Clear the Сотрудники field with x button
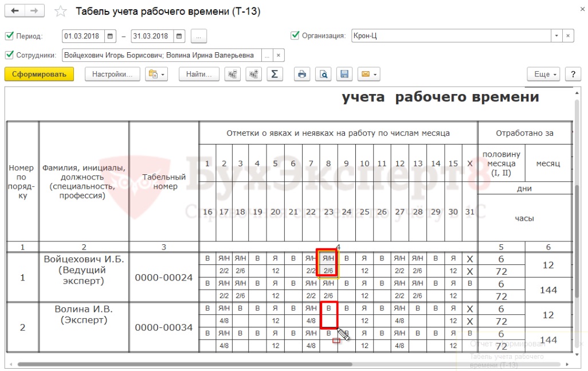The height and width of the screenshot is (371, 588). click(x=278, y=55)
